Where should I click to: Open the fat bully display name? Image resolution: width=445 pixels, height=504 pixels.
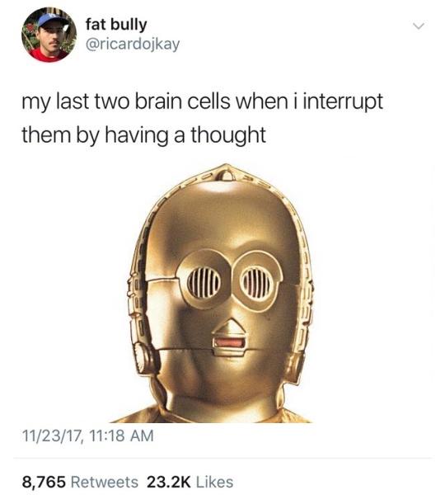click(x=116, y=25)
